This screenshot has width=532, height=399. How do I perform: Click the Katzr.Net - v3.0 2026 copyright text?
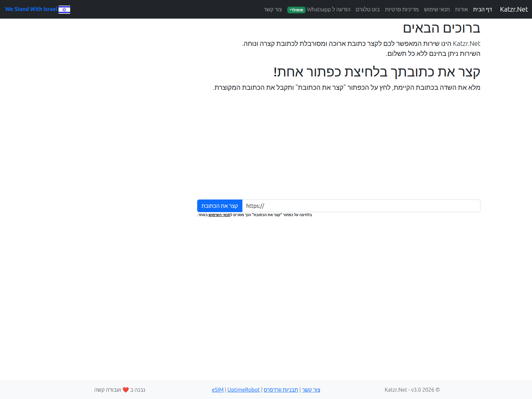point(412,390)
